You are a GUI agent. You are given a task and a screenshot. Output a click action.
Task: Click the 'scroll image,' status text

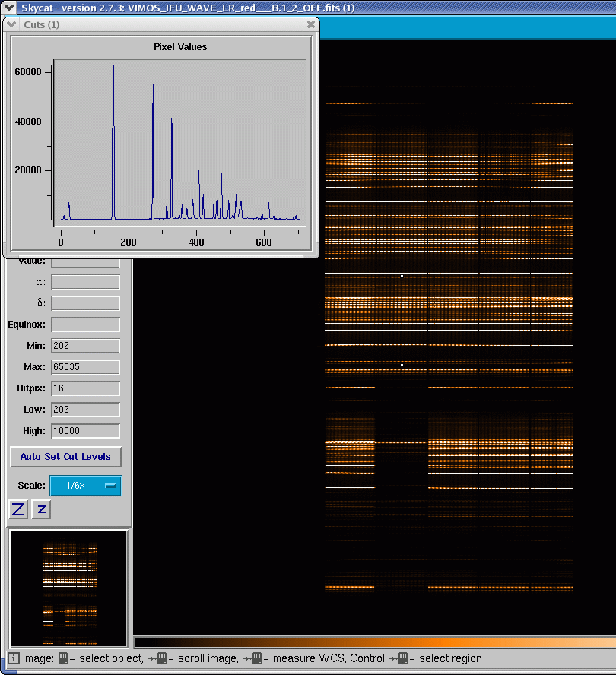click(208, 658)
